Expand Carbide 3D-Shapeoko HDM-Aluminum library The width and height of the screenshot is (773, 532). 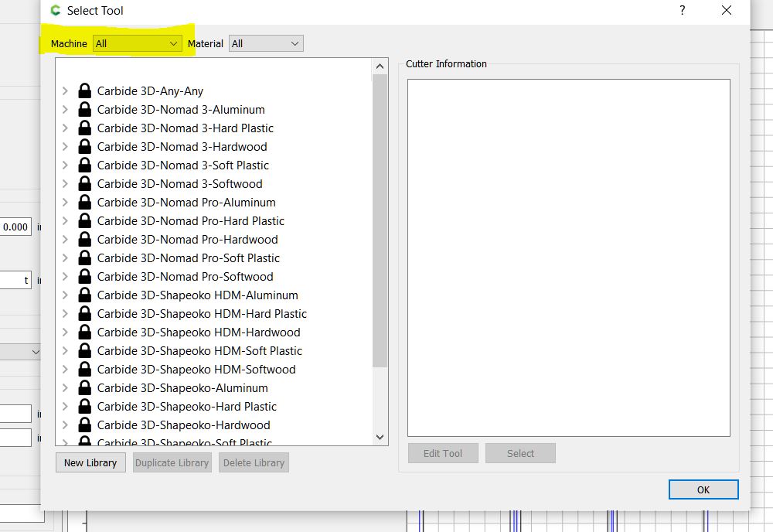(x=65, y=295)
